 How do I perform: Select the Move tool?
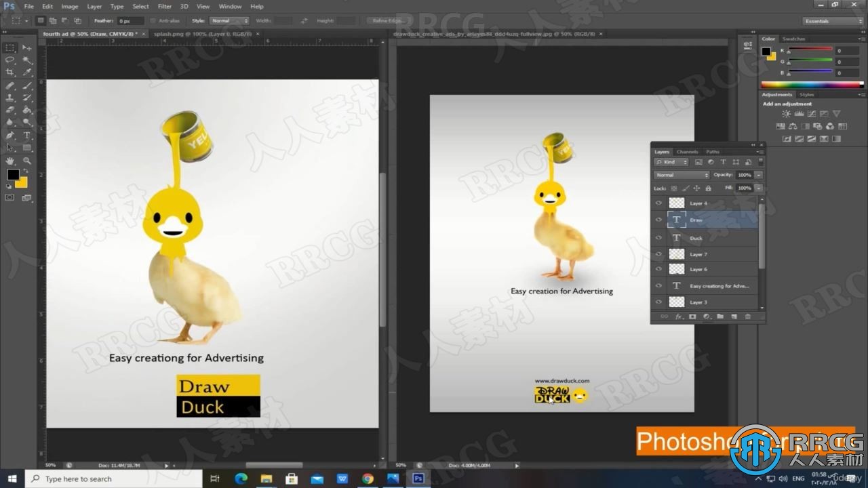click(27, 47)
